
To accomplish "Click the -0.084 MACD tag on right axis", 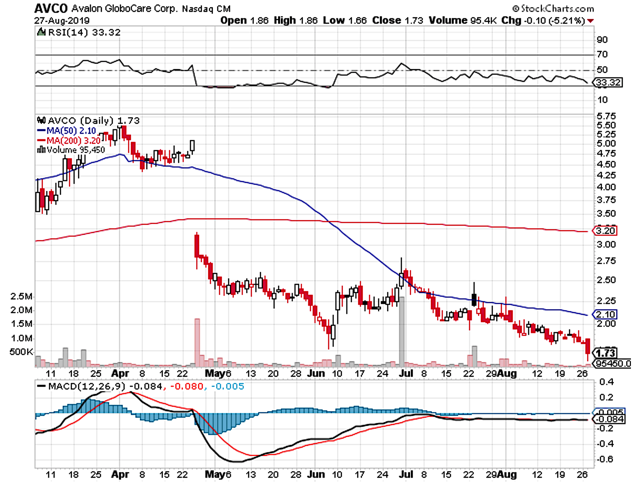I will tap(610, 419).
